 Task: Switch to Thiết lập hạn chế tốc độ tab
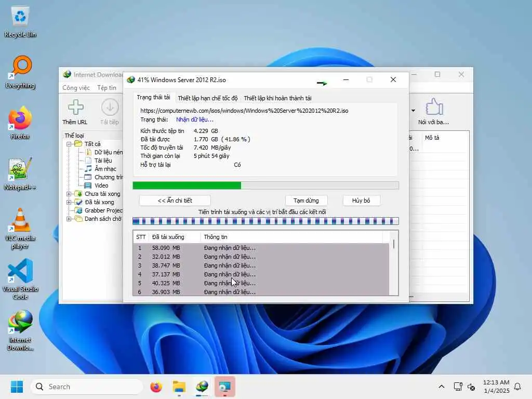tap(208, 98)
